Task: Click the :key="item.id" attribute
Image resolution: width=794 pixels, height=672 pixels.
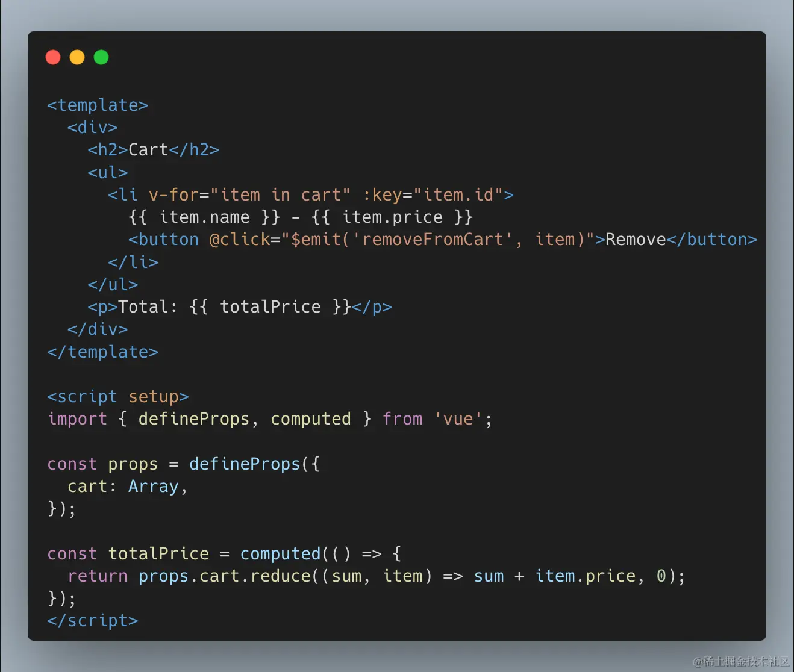Action: 433,195
